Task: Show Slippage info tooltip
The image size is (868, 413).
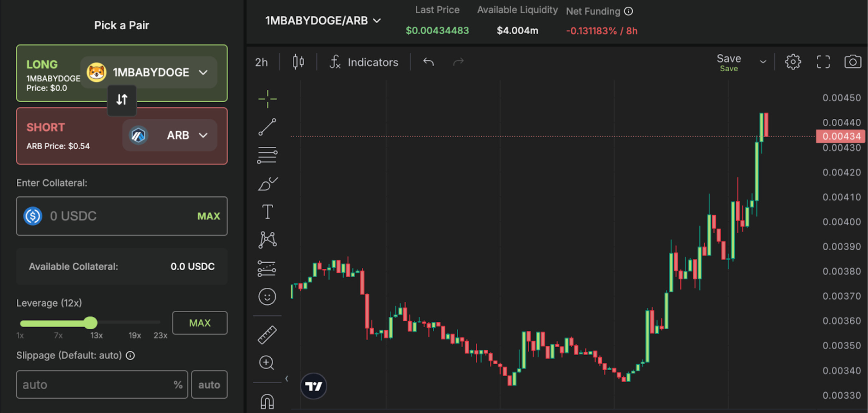Action: click(x=130, y=355)
